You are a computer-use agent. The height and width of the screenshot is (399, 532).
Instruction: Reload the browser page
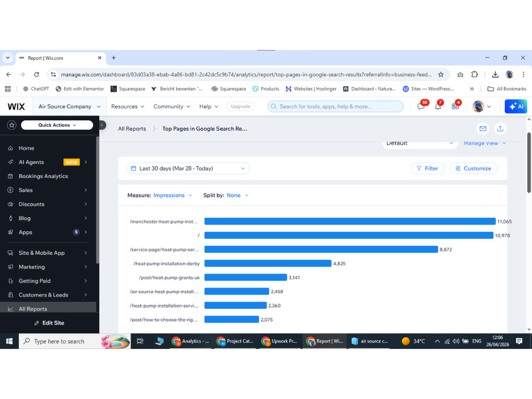coord(37,74)
